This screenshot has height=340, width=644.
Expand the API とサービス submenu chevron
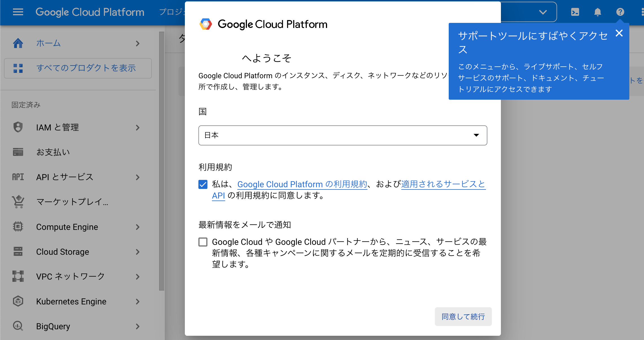[138, 177]
